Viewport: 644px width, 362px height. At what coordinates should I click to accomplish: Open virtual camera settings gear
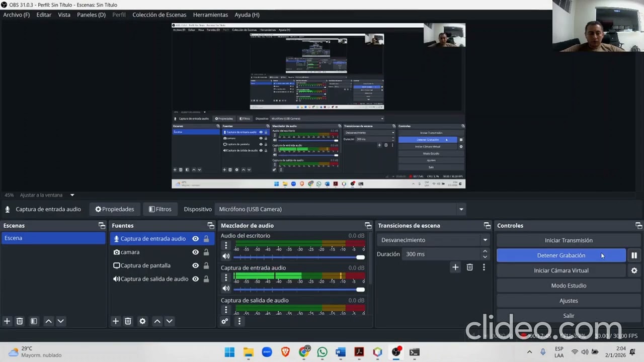634,270
